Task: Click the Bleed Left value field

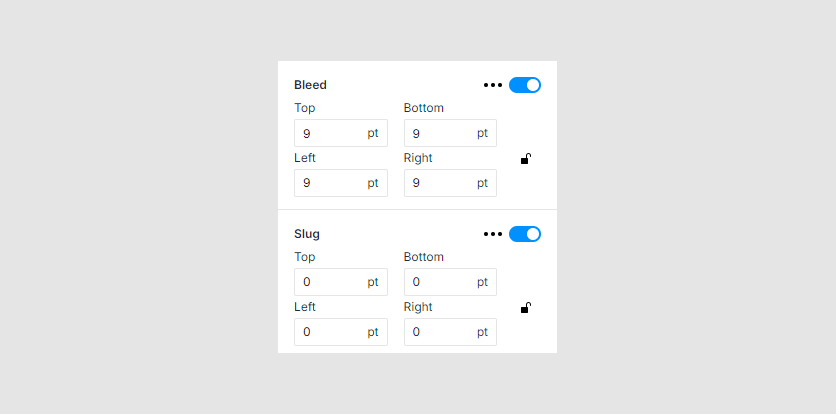Action: click(x=328, y=183)
